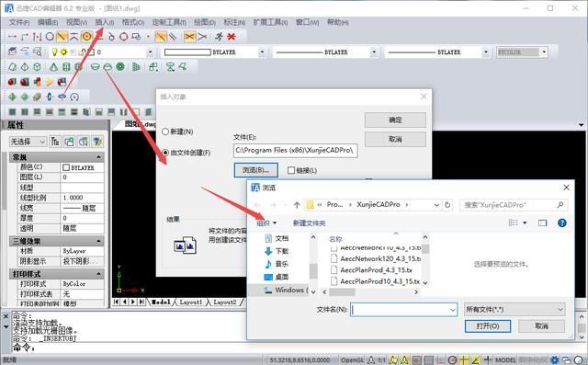Collapse the 打印样式 properties section

[x=98, y=274]
